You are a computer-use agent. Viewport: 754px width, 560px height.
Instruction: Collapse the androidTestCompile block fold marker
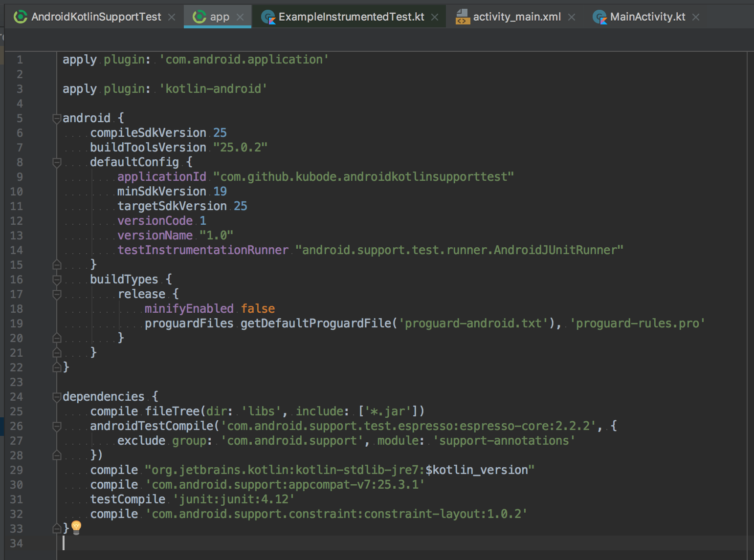coord(57,426)
